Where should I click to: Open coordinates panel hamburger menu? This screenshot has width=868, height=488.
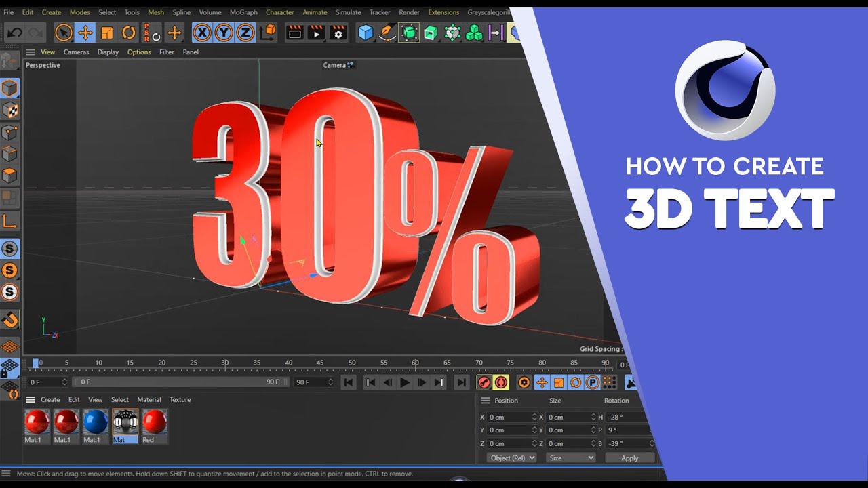click(x=485, y=401)
